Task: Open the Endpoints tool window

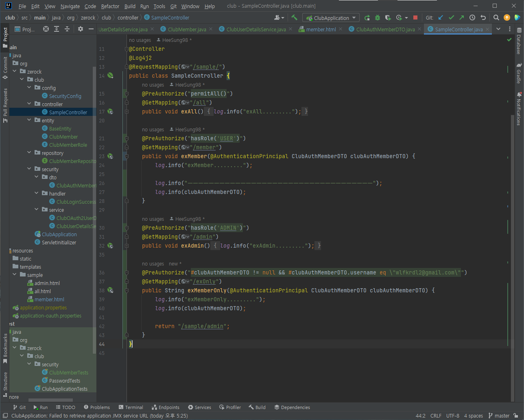Action: (x=166, y=407)
